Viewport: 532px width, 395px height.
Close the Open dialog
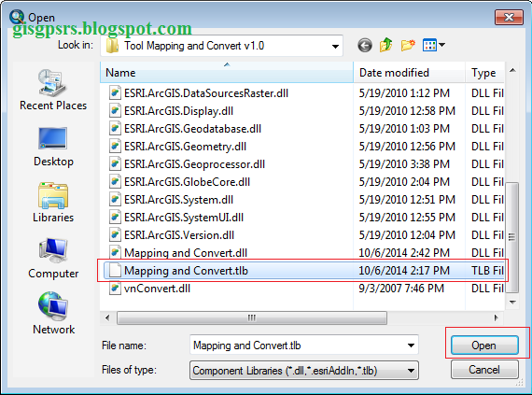(x=509, y=17)
